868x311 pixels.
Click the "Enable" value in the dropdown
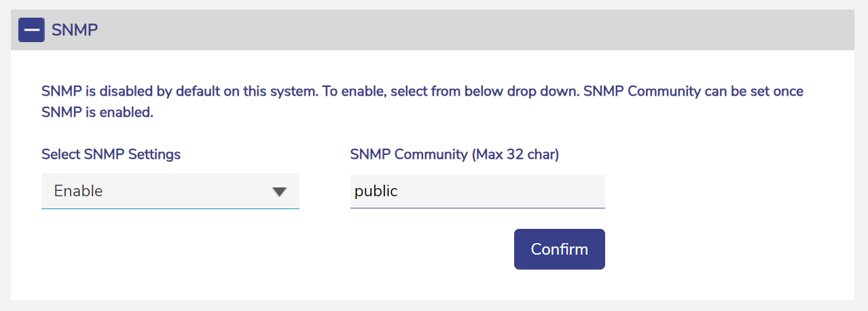[x=78, y=191]
